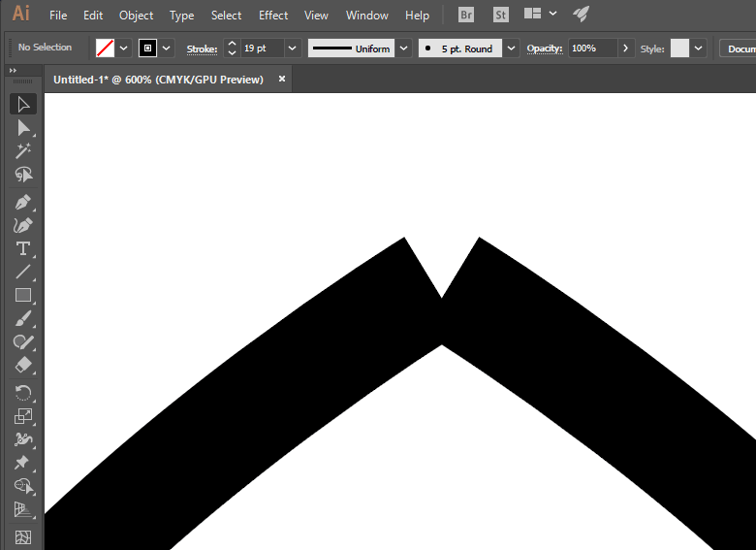Open the Arrange Documents dropdown chevron
Image resolution: width=756 pixels, height=550 pixels.
[553, 14]
